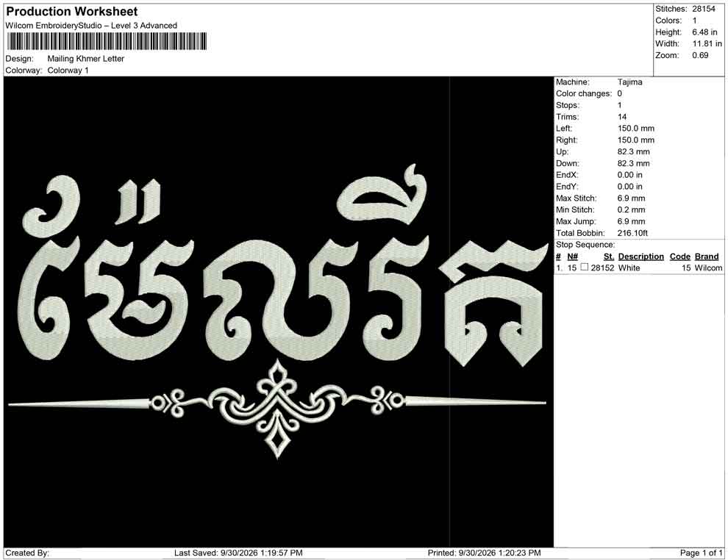728x560 pixels.
Task: Click the 'Last Saved' timestamp in footer
Action: pos(238,553)
